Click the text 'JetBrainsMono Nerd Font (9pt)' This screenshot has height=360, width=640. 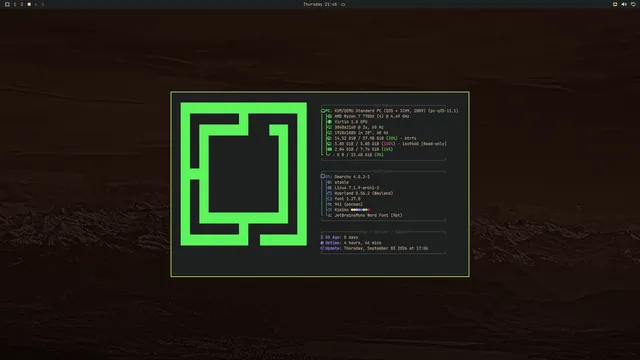pos(369,215)
